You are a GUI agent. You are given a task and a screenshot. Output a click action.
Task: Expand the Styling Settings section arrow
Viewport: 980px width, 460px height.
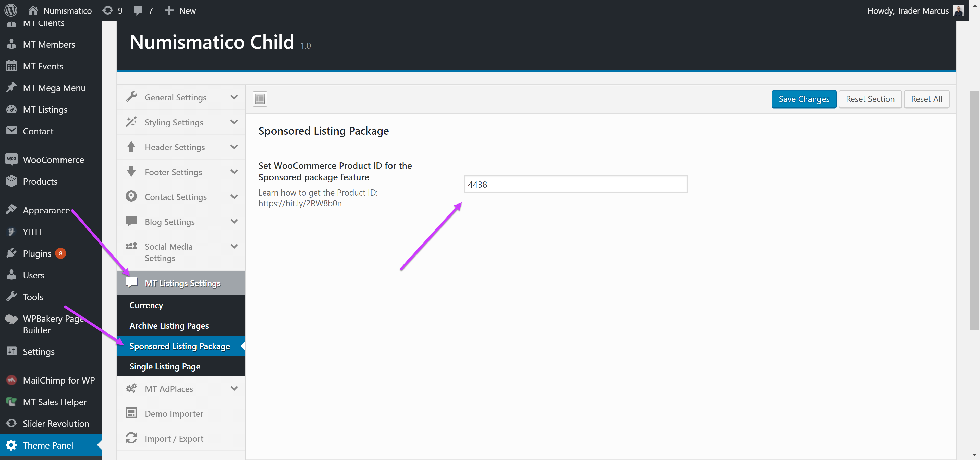click(x=234, y=122)
